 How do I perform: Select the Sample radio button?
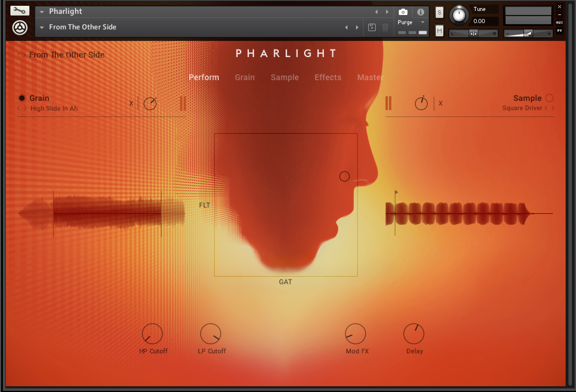[550, 98]
